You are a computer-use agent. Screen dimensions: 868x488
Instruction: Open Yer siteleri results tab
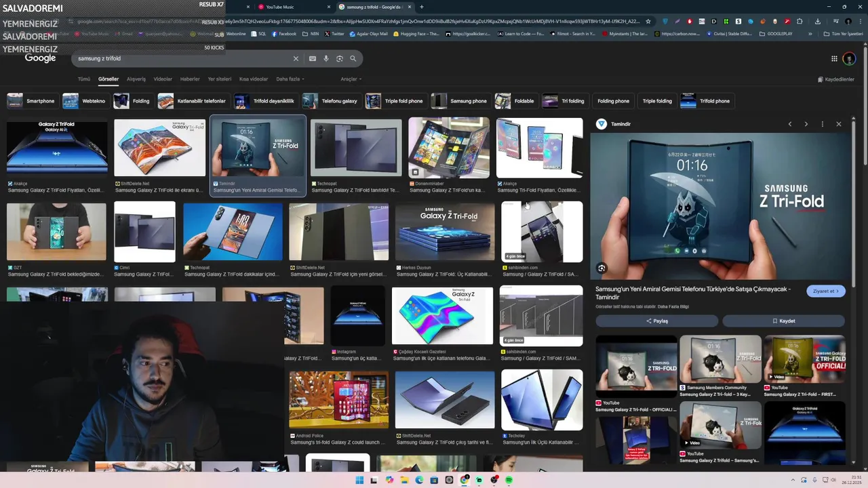[x=220, y=79]
